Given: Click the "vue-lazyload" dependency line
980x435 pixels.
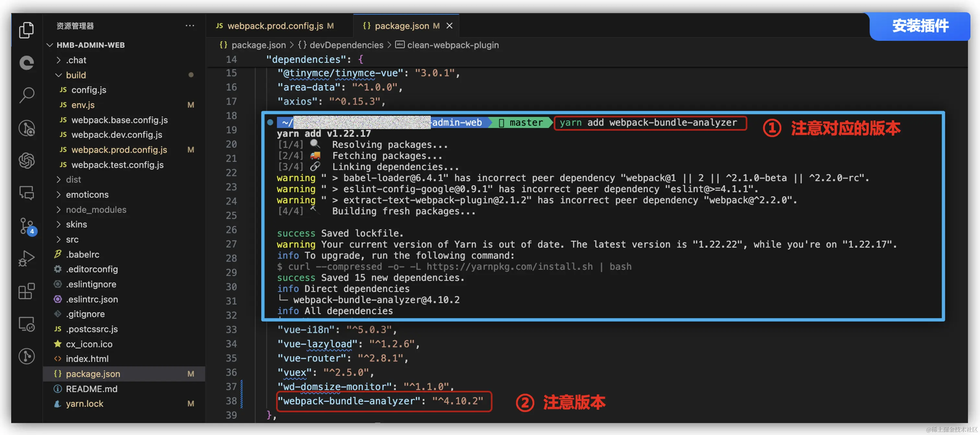Looking at the screenshot, I should click(x=348, y=344).
